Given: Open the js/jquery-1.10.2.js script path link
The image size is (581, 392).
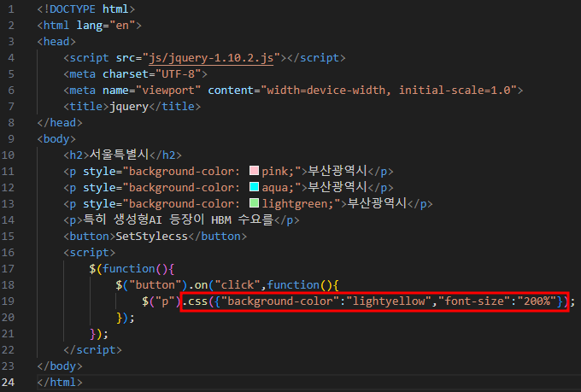Looking at the screenshot, I should (211, 58).
